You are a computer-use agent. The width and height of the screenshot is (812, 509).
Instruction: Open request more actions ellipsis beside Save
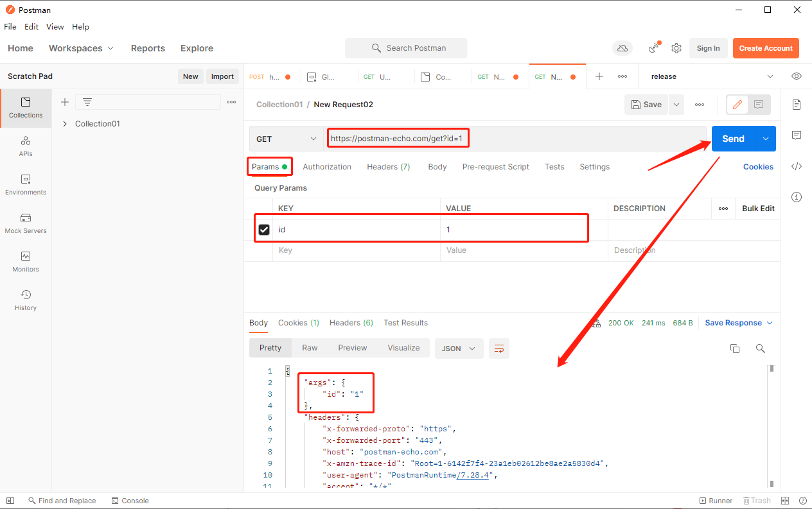(700, 105)
